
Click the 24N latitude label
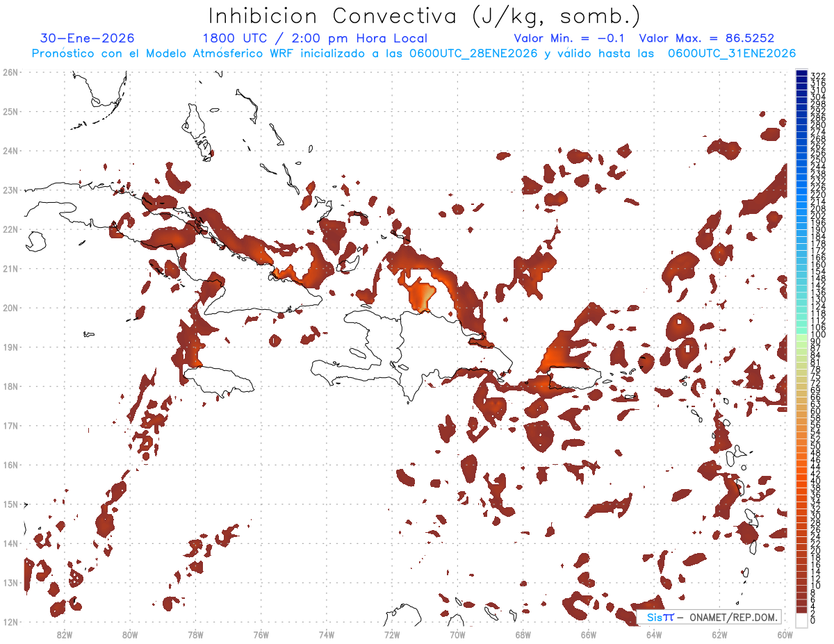click(10, 151)
